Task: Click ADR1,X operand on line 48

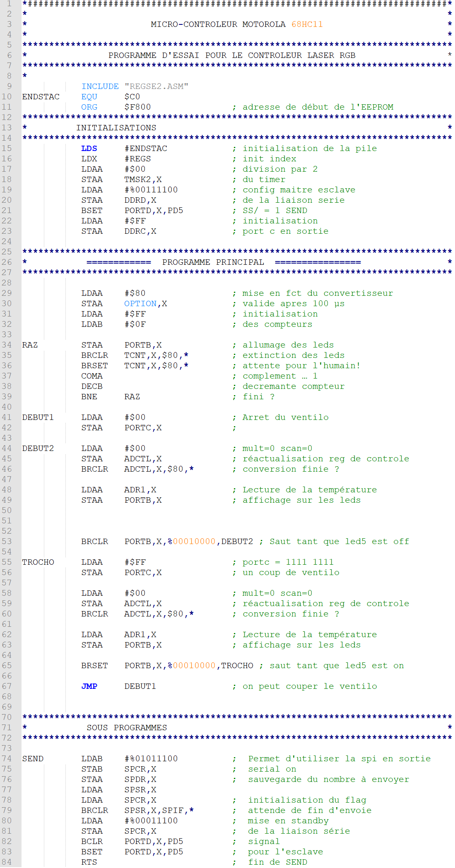Action: coord(140,490)
